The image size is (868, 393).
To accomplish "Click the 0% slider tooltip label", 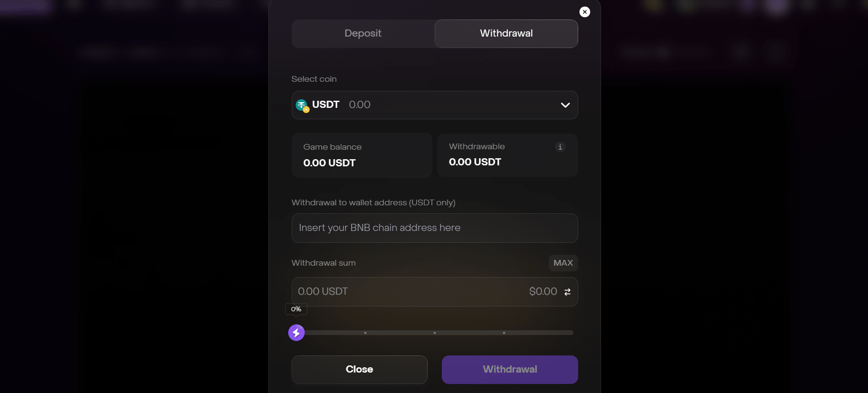I will [296, 309].
